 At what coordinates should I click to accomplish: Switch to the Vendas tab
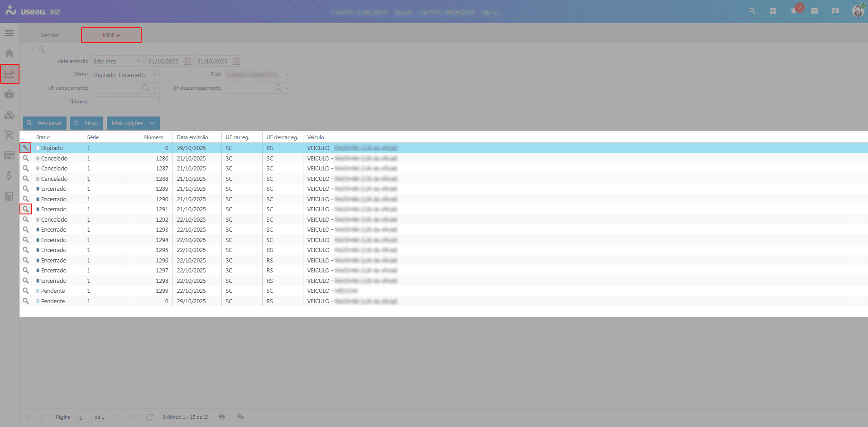click(50, 35)
